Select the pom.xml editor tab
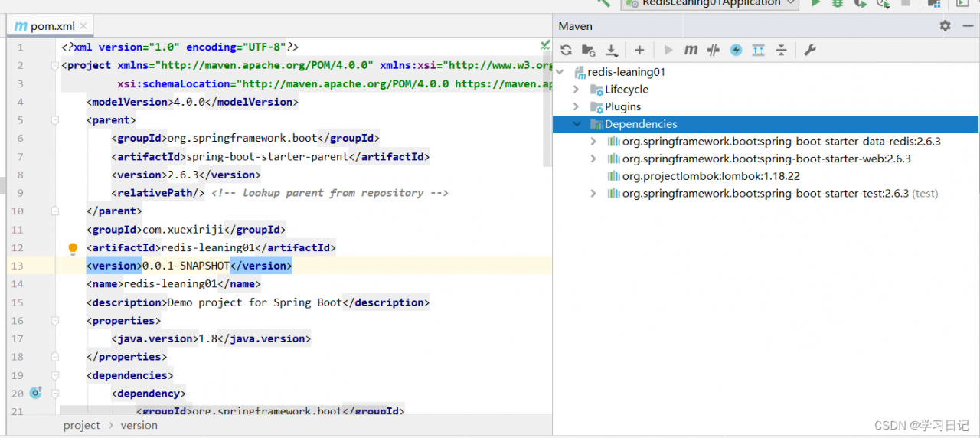This screenshot has width=980, height=438. [51, 26]
